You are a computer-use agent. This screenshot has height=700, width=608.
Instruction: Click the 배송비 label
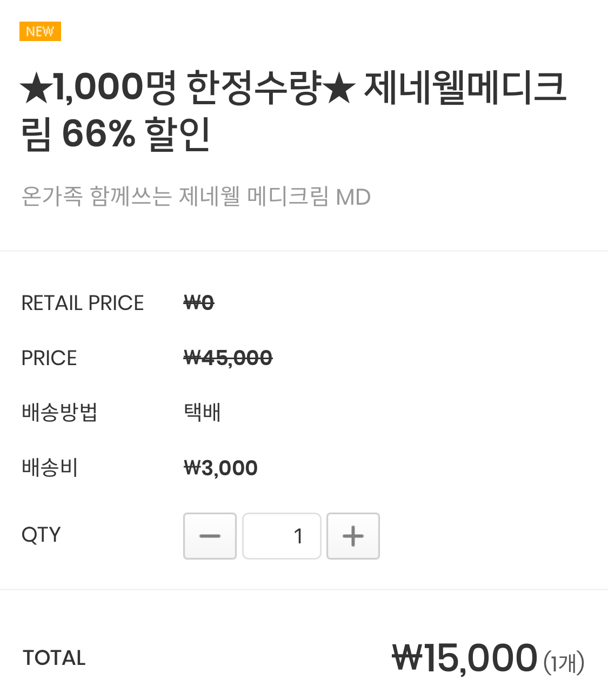[50, 468]
